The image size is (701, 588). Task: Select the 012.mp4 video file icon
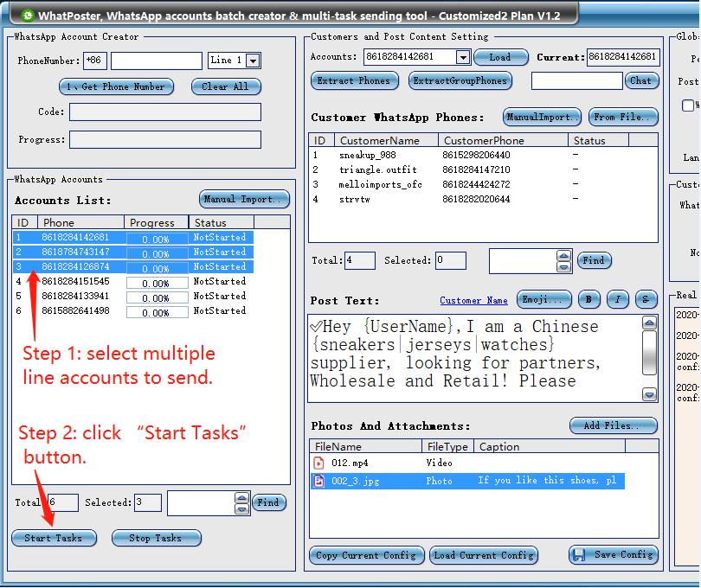point(318,463)
